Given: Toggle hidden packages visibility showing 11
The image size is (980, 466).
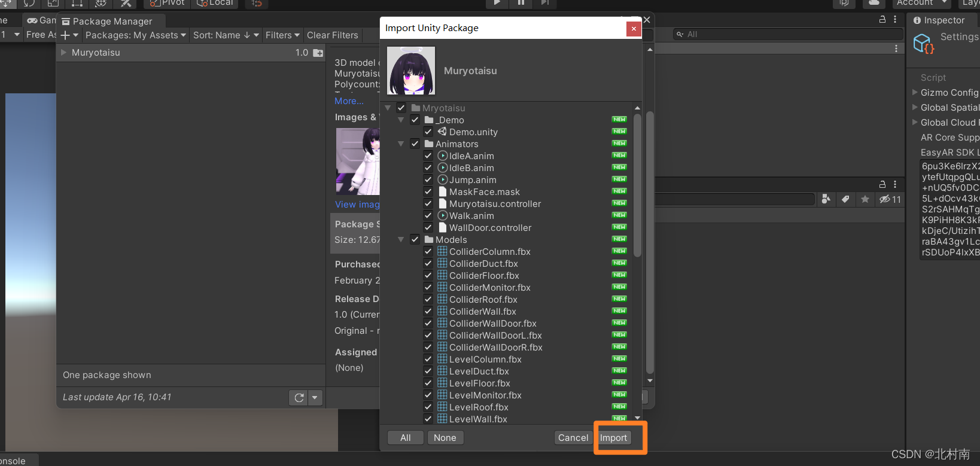Looking at the screenshot, I should coord(890,199).
